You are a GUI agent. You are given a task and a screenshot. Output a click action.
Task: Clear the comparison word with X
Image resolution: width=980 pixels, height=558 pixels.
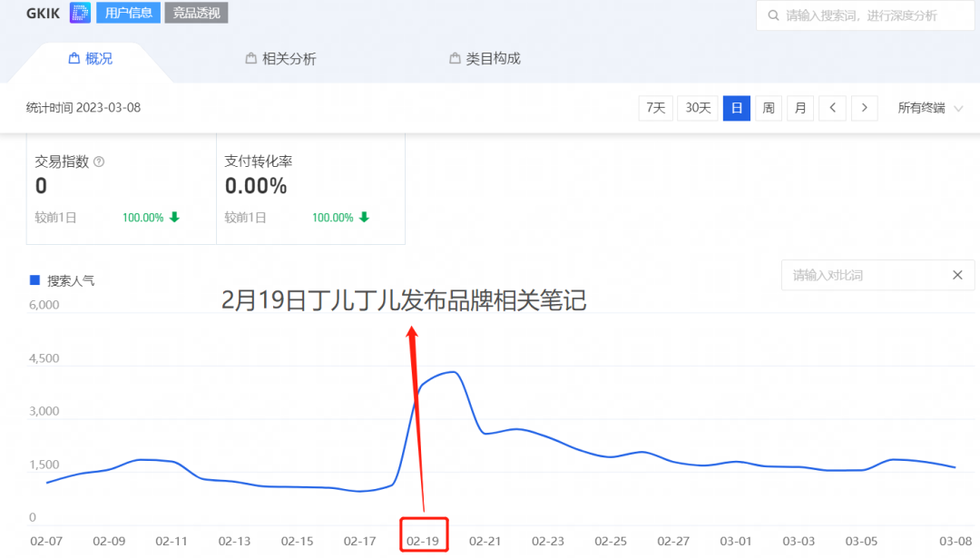(957, 275)
